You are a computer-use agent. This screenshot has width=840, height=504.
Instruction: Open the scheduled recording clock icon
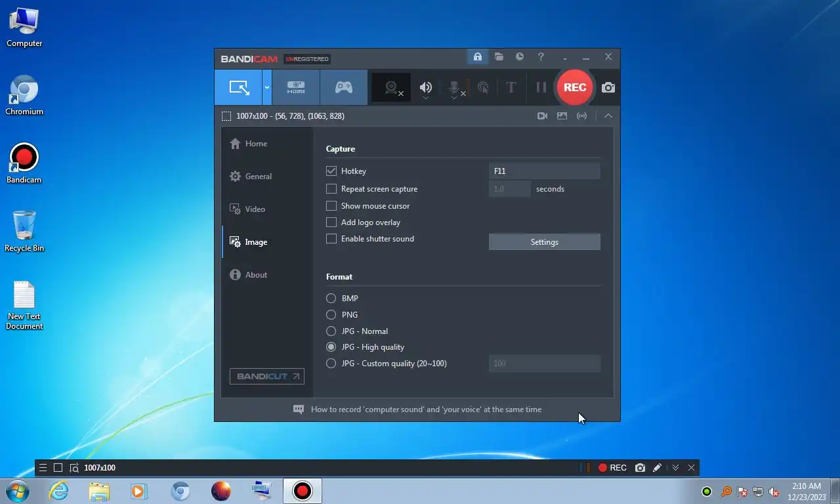pyautogui.click(x=520, y=57)
